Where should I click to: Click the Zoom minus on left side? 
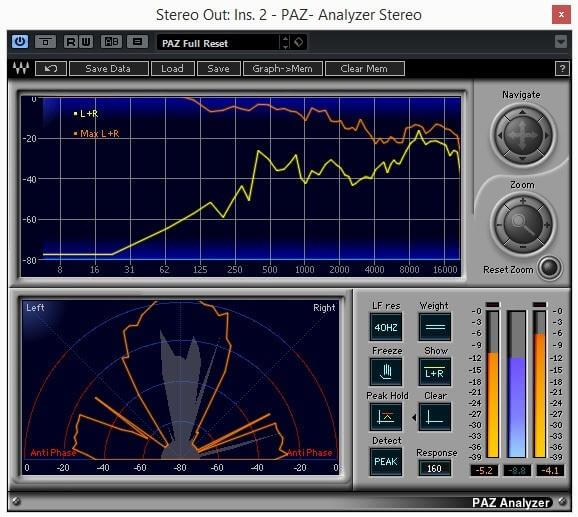499,225
